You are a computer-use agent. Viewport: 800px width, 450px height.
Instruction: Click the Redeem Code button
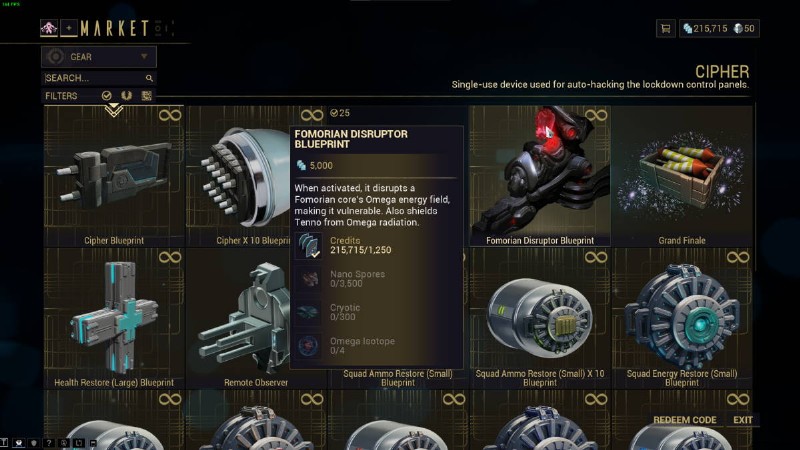point(685,420)
